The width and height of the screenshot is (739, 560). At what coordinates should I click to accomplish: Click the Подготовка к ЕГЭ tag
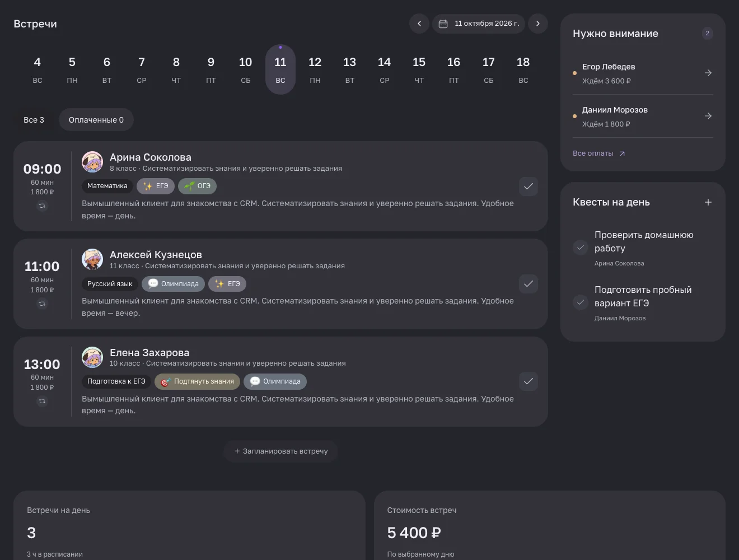click(116, 381)
